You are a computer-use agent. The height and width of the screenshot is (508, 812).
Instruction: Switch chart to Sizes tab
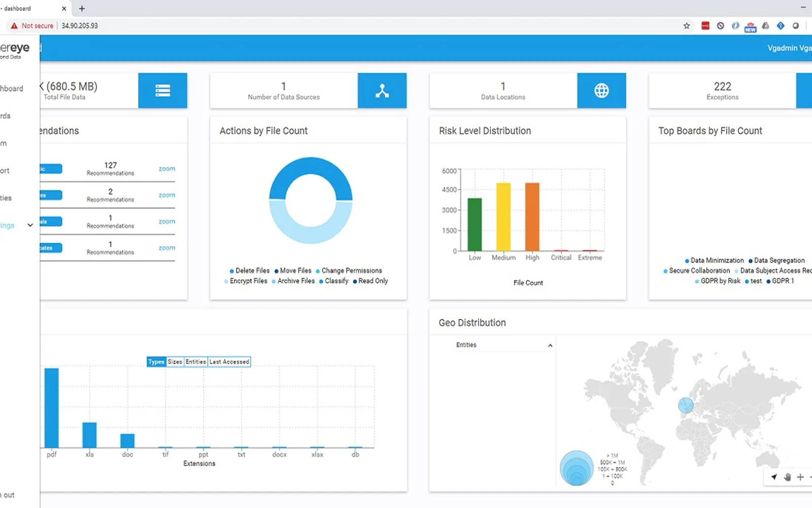click(x=175, y=362)
